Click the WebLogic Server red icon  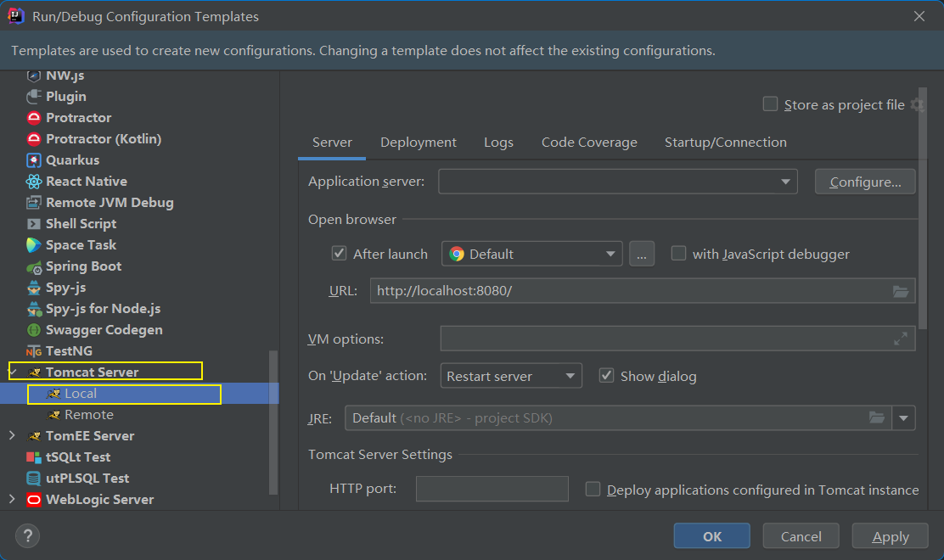(x=34, y=500)
